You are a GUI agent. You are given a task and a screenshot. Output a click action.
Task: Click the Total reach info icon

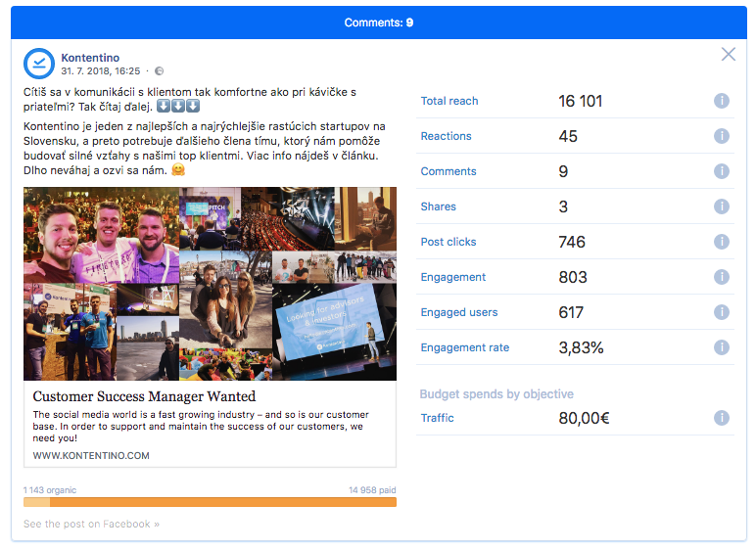coord(722,101)
